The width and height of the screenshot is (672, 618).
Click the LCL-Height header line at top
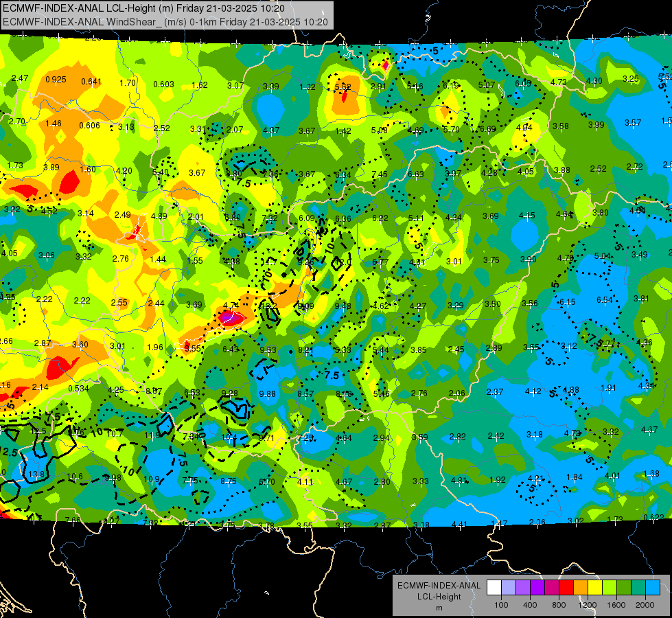coord(143,8)
